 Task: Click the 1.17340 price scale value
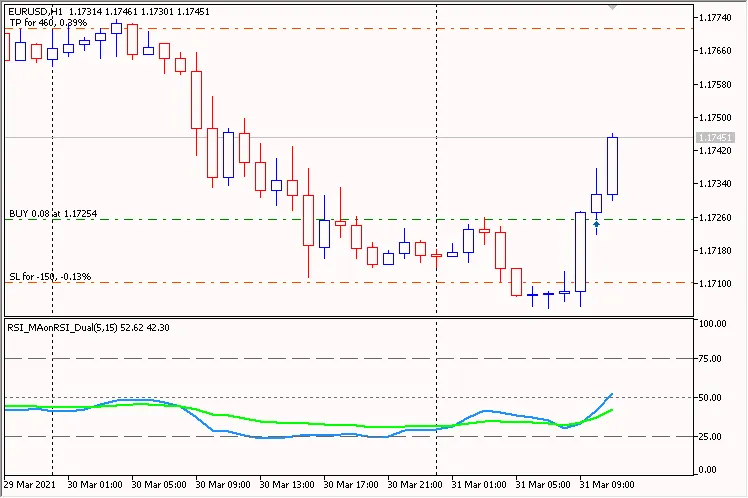tap(715, 184)
